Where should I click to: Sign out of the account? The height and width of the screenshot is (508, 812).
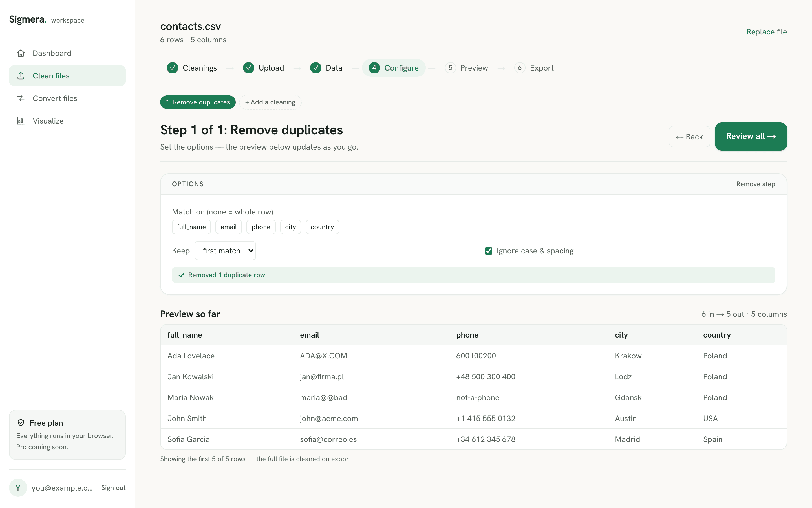click(x=113, y=487)
